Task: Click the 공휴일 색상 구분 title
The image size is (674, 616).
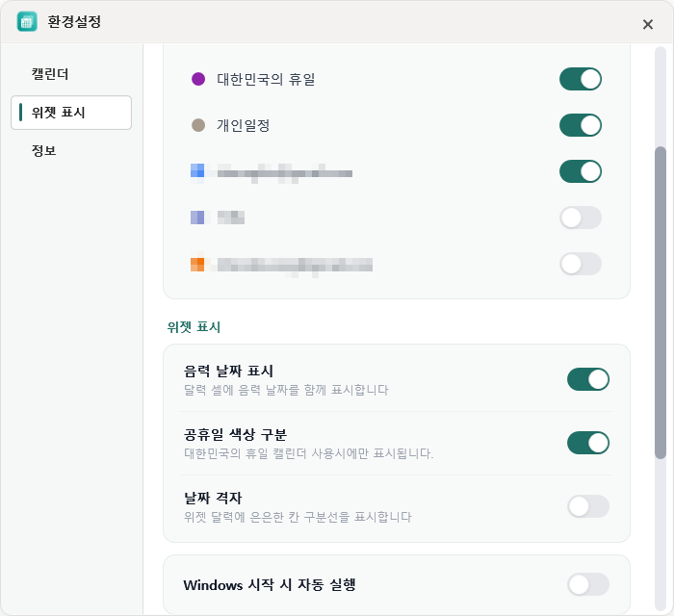Action: pos(236,435)
